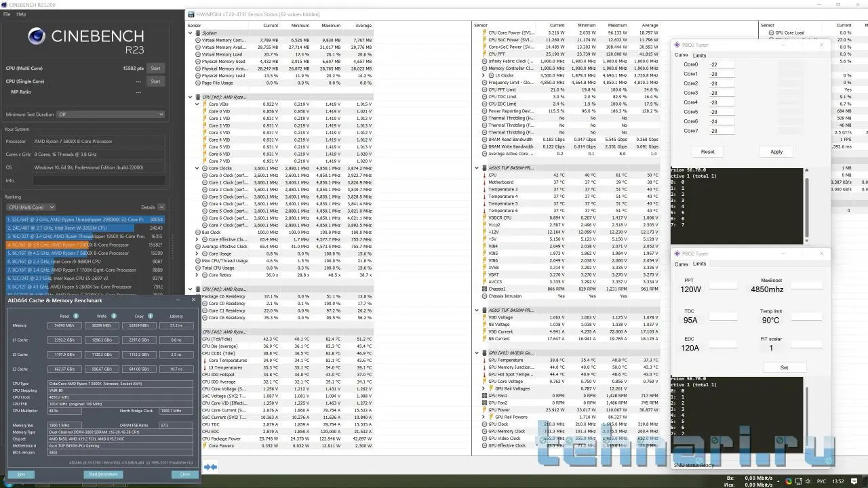Click the sensor icon beside Virtual Memory Load
The image size is (868, 488).
pyautogui.click(x=198, y=54)
